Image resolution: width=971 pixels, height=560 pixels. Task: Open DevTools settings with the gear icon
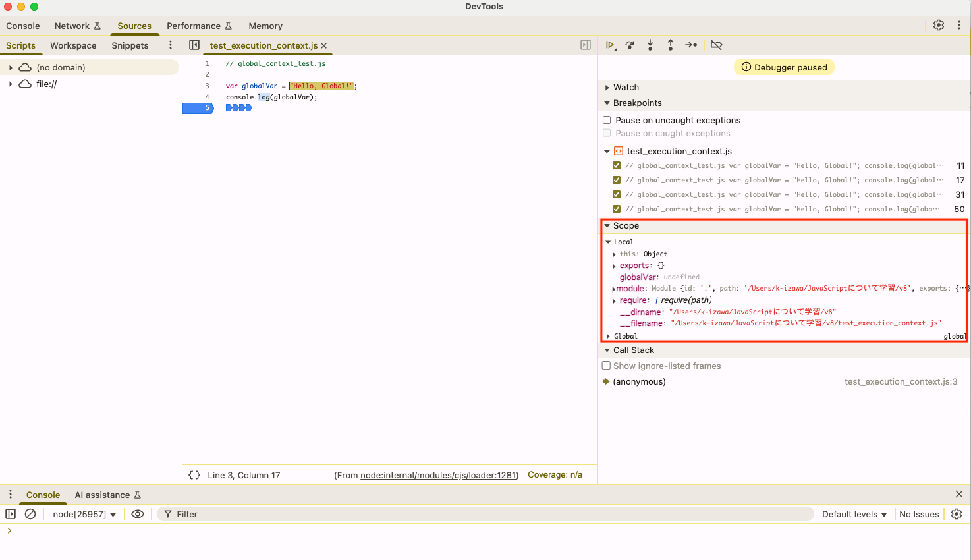pyautogui.click(x=938, y=25)
